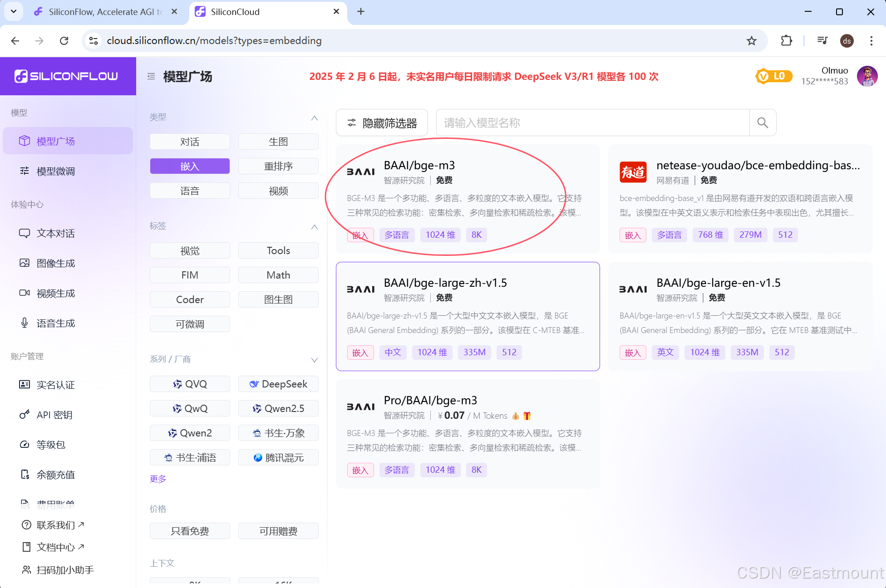
Task: Open the BAAI/bge-large-zh-v1.5 model title
Action: [445, 283]
